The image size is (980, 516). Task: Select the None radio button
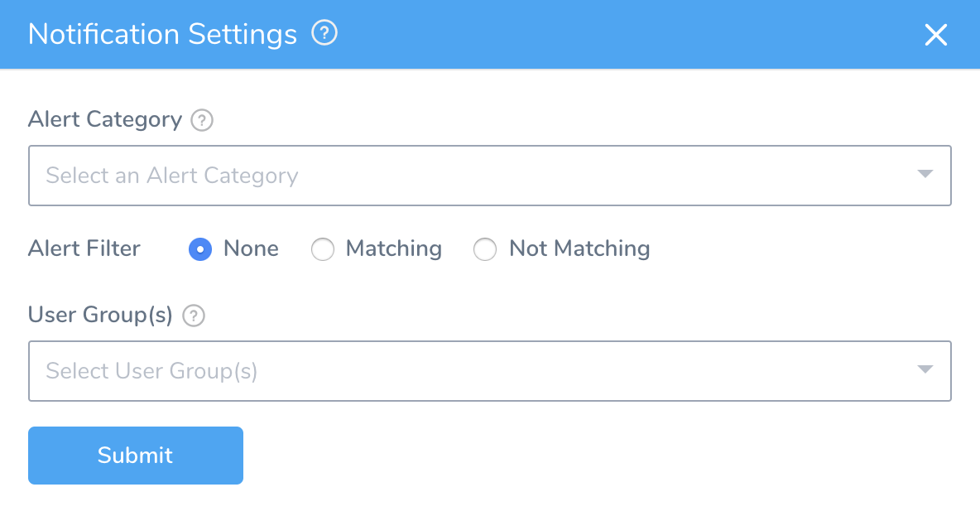[x=200, y=249]
